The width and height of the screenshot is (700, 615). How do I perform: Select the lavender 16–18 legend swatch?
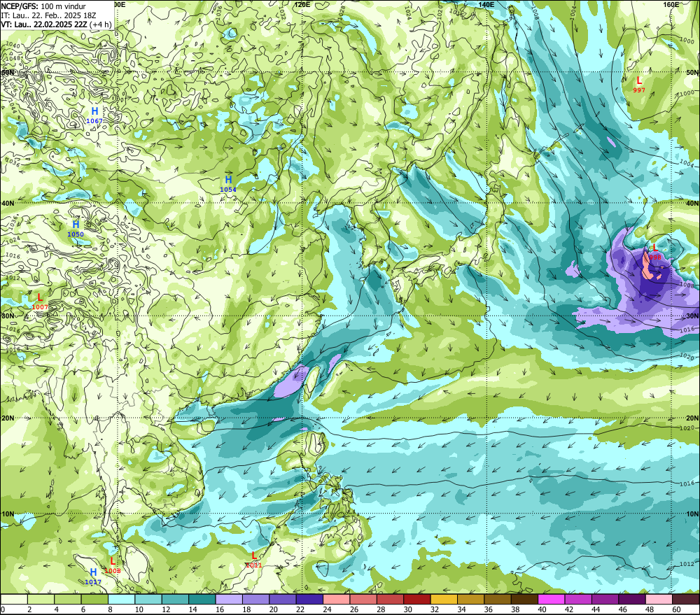click(229, 600)
